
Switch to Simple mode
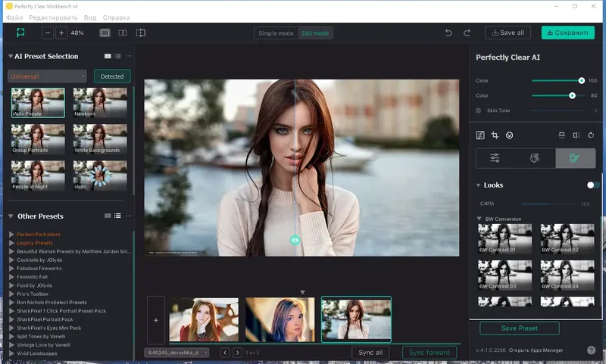tap(276, 33)
